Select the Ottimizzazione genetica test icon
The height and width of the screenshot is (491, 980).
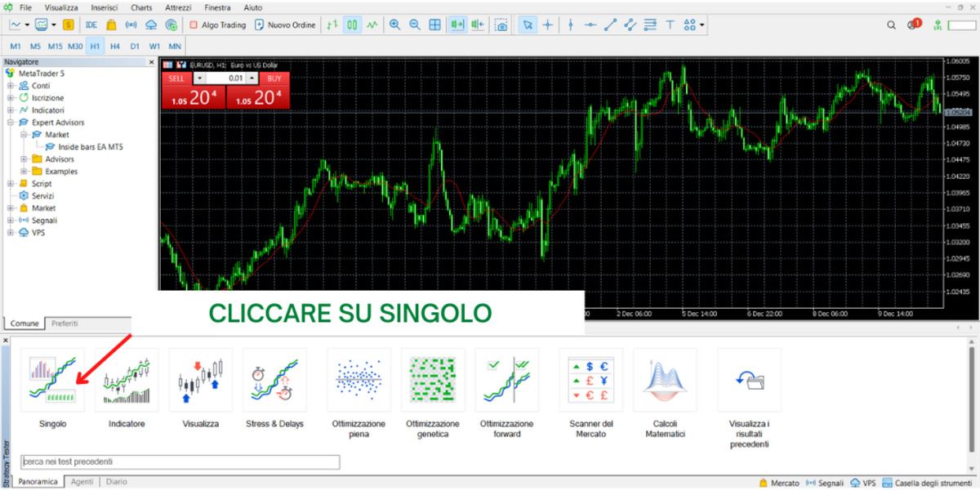click(433, 381)
